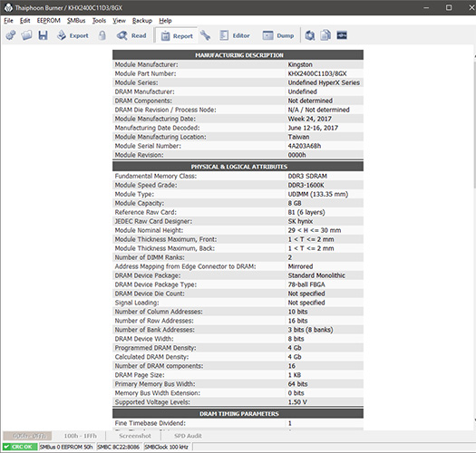This screenshot has height=453, width=476.
Task: Select part number KHX2400C11D3/8GX value
Action: 317,73
